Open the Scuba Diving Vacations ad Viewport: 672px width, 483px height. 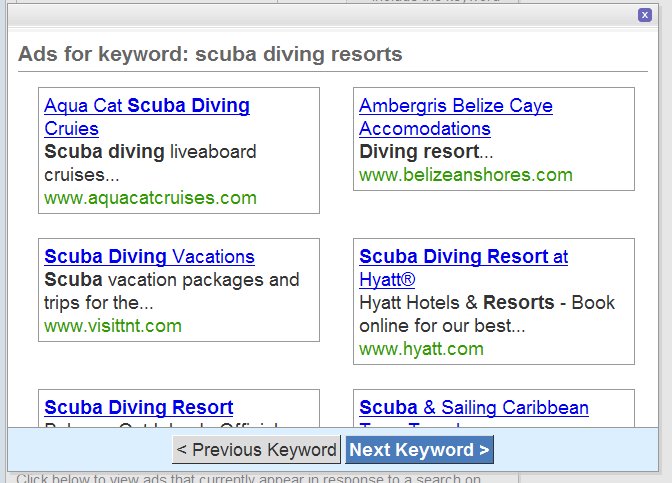click(x=149, y=257)
